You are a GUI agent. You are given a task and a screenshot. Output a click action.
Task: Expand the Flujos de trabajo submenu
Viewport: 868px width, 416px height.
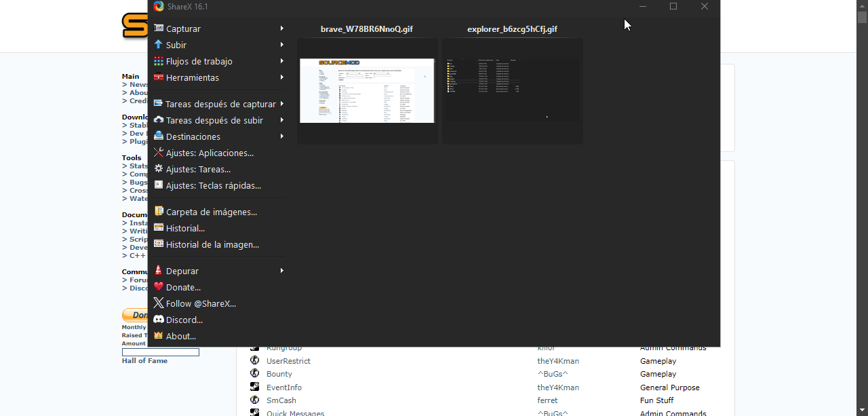tap(282, 61)
